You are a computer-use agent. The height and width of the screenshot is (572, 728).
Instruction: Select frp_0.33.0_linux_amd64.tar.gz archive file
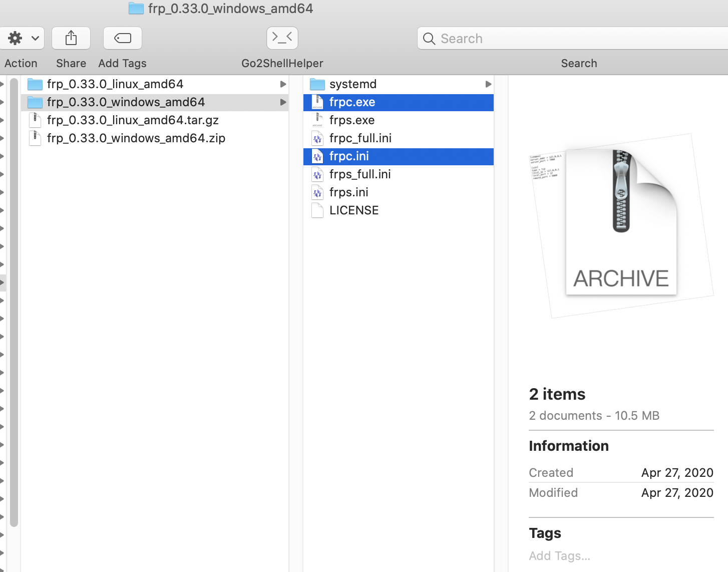155,120
